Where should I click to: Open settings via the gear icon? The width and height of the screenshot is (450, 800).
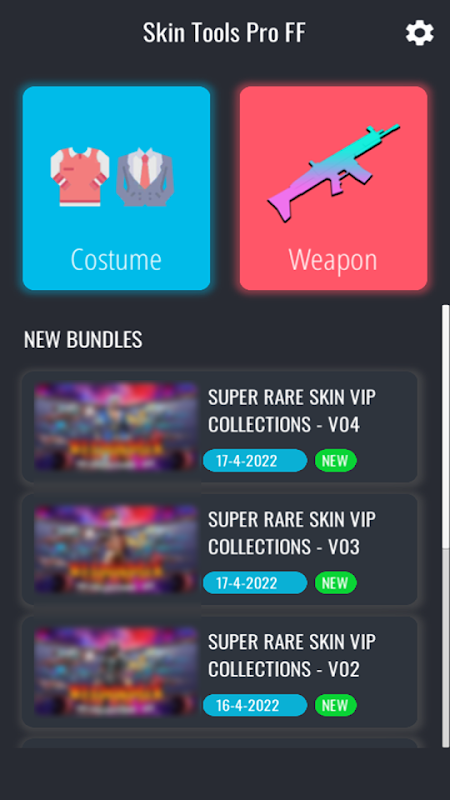pyautogui.click(x=419, y=33)
